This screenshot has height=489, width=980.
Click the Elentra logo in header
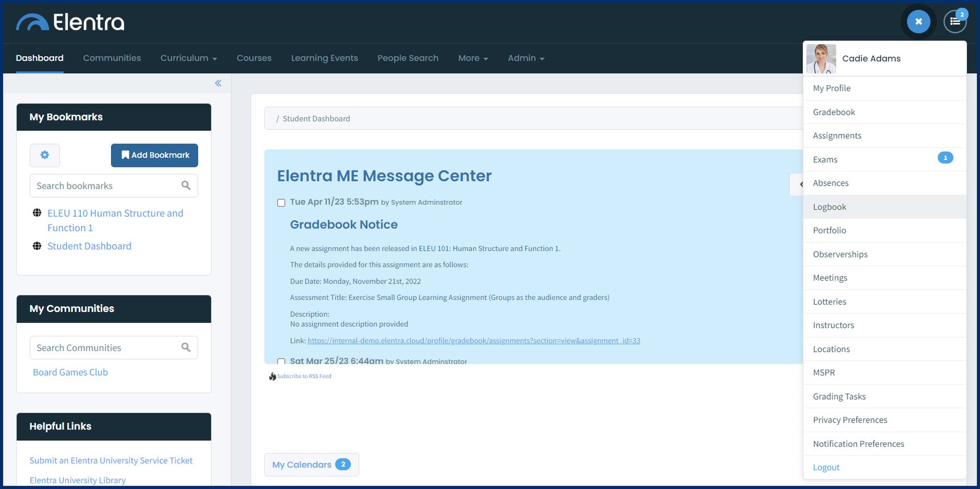point(70,23)
